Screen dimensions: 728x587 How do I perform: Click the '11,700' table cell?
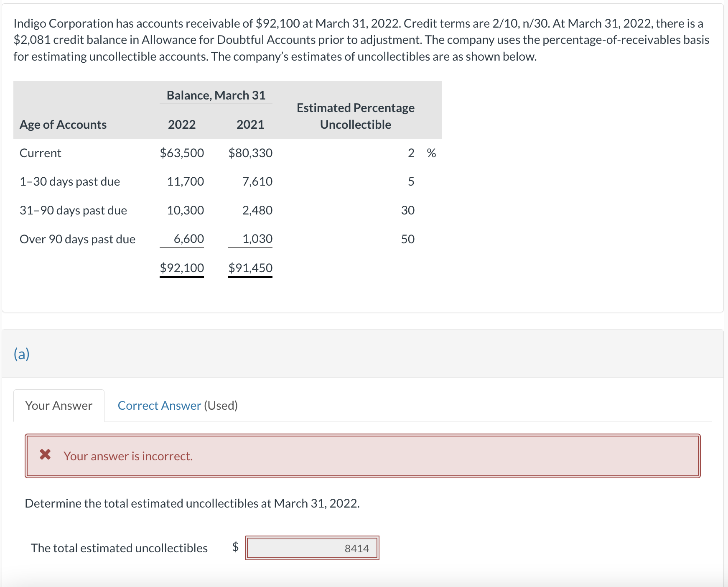(x=186, y=181)
